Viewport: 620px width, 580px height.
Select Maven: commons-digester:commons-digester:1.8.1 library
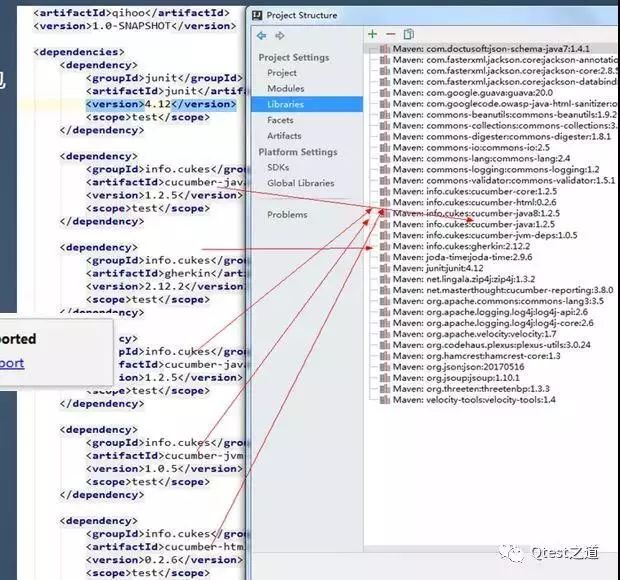click(502, 137)
